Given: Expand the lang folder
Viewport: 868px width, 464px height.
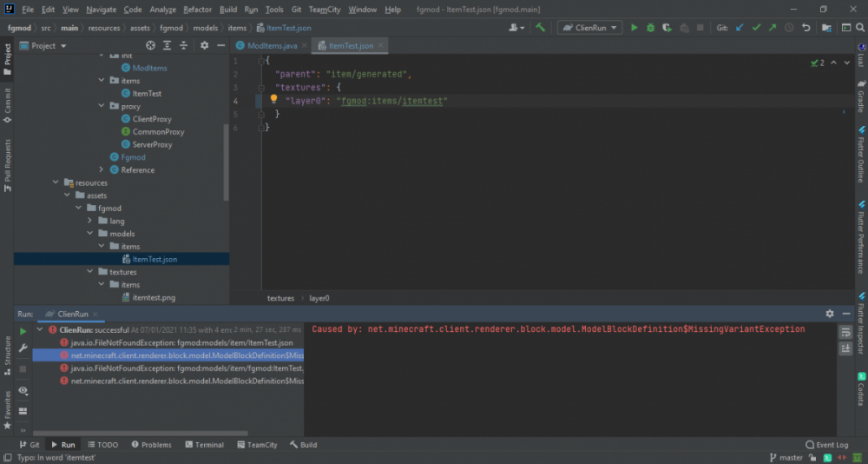Looking at the screenshot, I should coord(89,221).
